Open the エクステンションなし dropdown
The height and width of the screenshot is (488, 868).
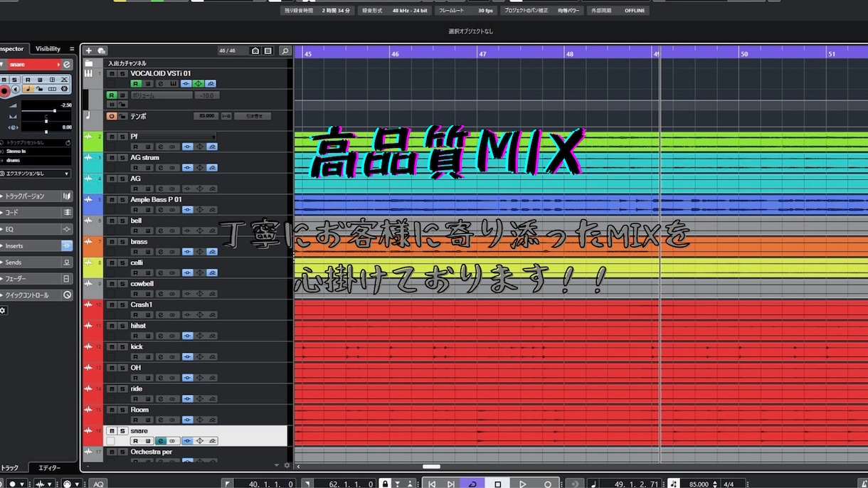pos(36,174)
